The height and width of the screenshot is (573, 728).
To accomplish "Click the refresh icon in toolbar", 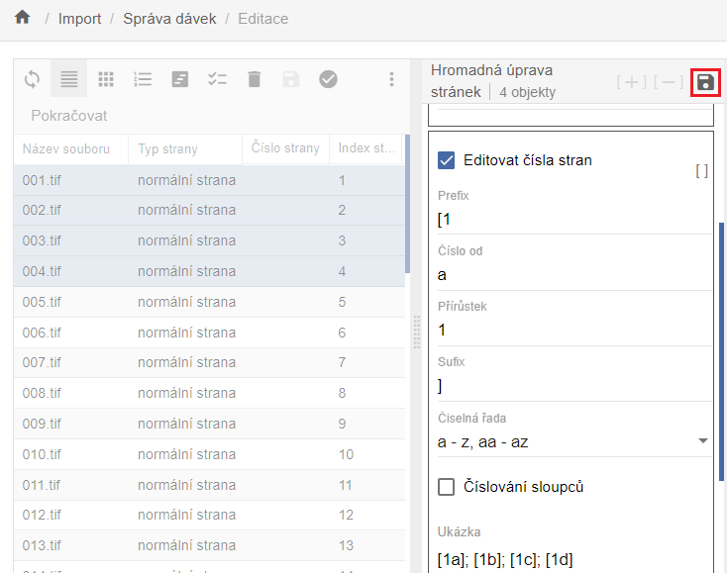I will point(33,79).
